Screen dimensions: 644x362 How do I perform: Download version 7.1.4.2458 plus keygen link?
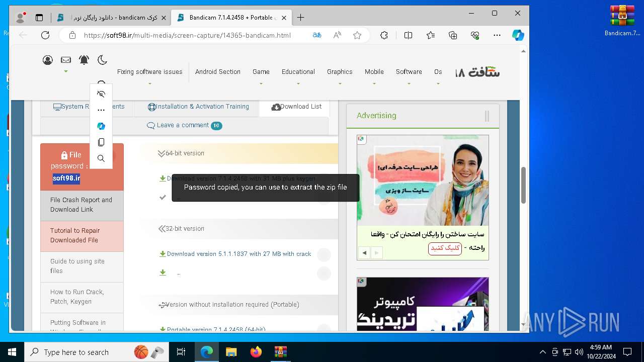click(x=241, y=178)
